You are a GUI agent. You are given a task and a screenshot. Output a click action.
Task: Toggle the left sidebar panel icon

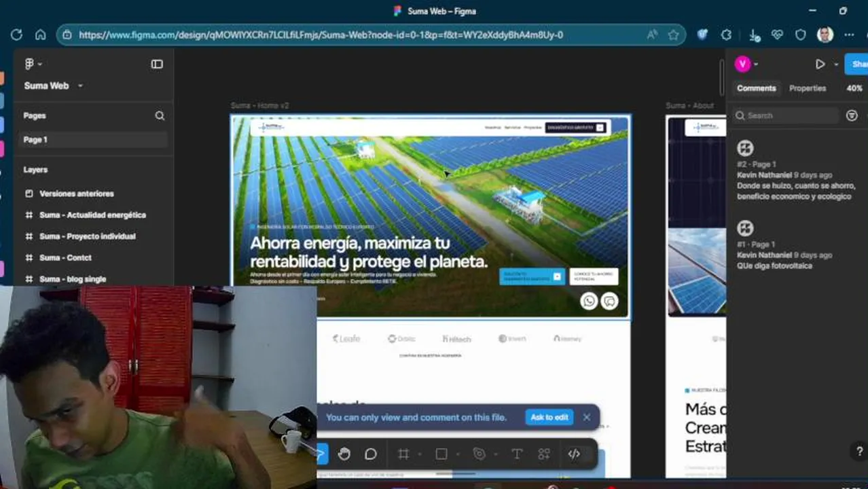tap(157, 64)
